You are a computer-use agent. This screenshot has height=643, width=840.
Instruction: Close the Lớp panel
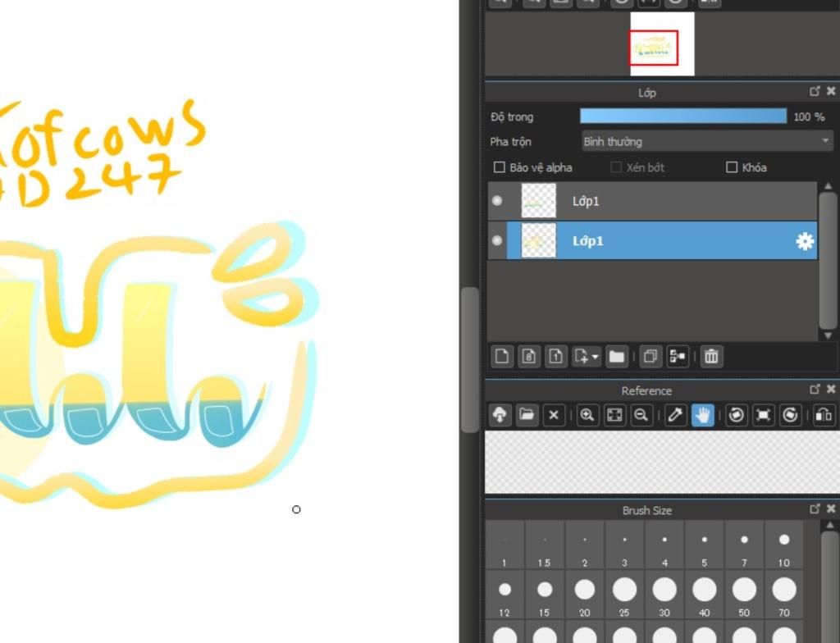point(831,91)
